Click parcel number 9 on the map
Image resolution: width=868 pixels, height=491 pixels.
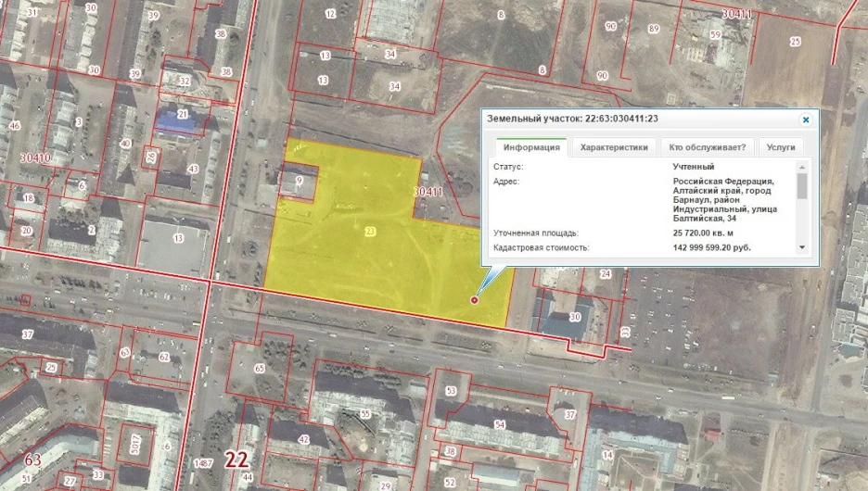[x=299, y=183]
